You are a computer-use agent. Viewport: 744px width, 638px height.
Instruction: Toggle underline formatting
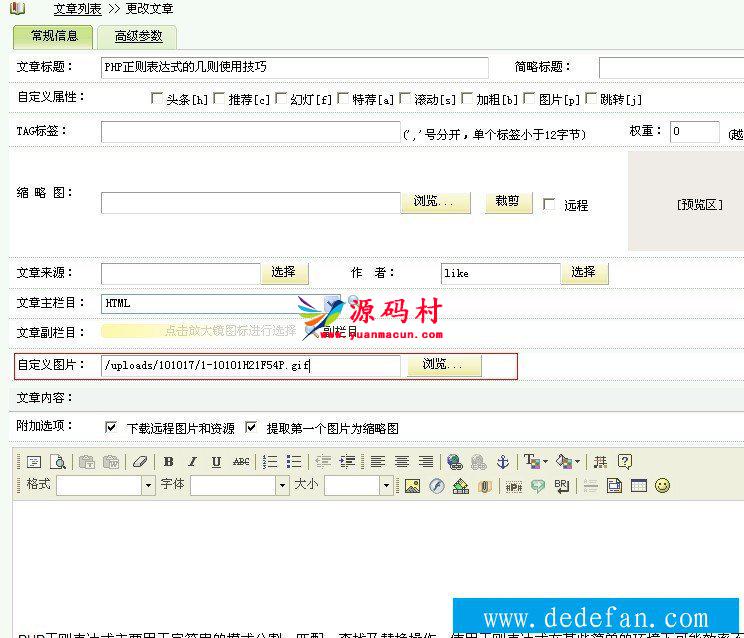(216, 462)
